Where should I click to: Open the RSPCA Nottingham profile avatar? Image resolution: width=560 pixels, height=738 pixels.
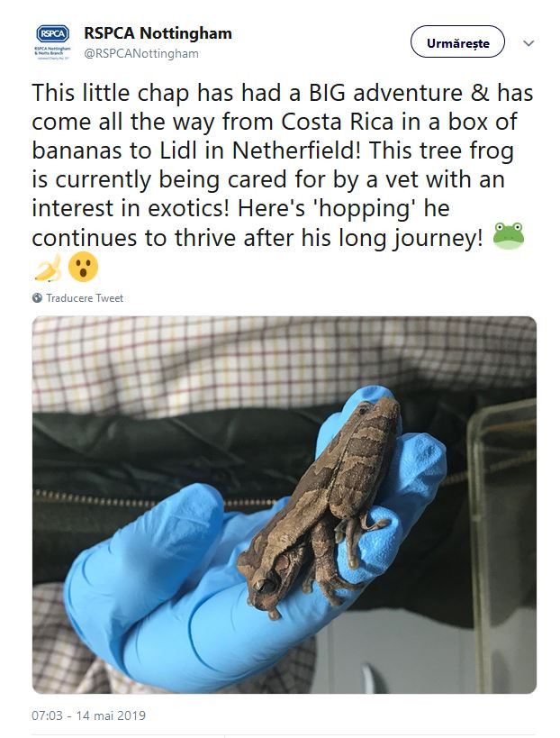click(x=51, y=42)
